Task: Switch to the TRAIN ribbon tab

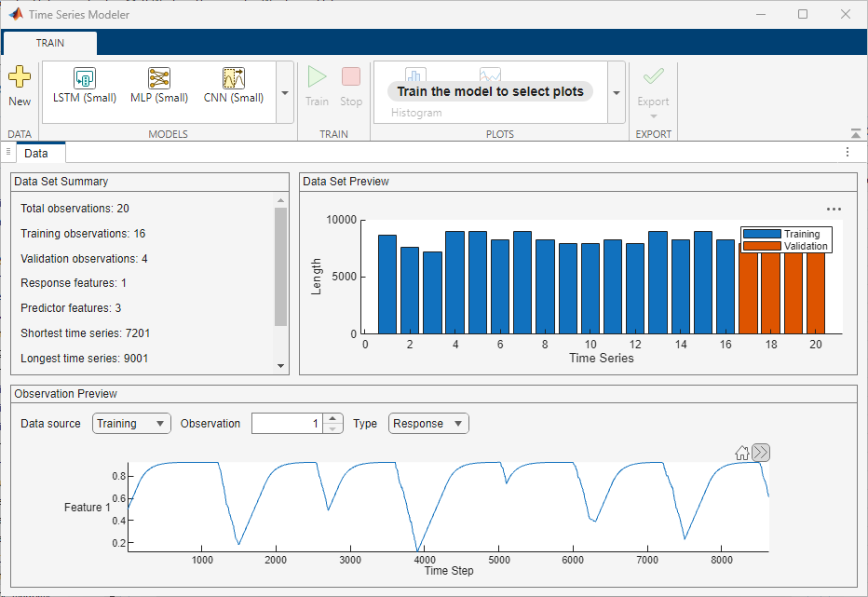Action: (x=49, y=43)
